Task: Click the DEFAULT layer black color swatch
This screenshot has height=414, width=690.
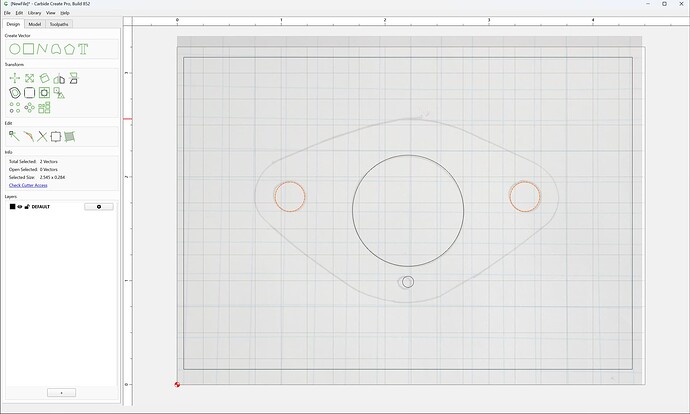Action: 12,206
